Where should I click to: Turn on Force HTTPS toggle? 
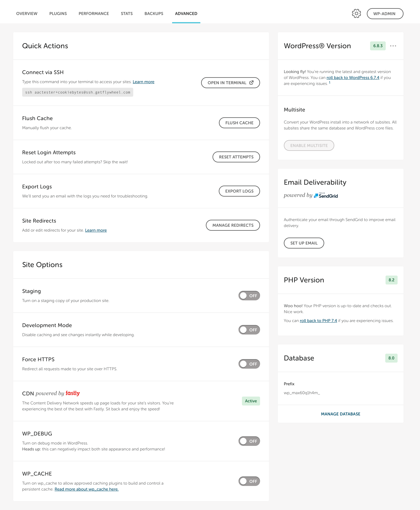249,364
